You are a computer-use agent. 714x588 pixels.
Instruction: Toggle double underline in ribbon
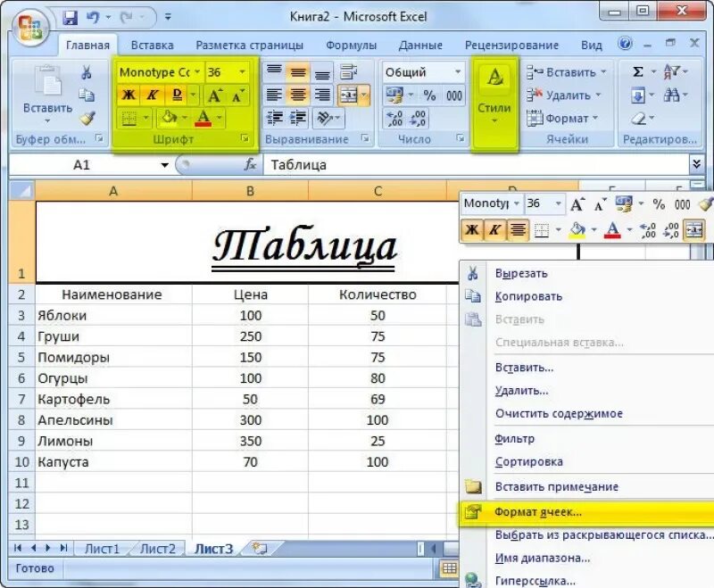[177, 95]
